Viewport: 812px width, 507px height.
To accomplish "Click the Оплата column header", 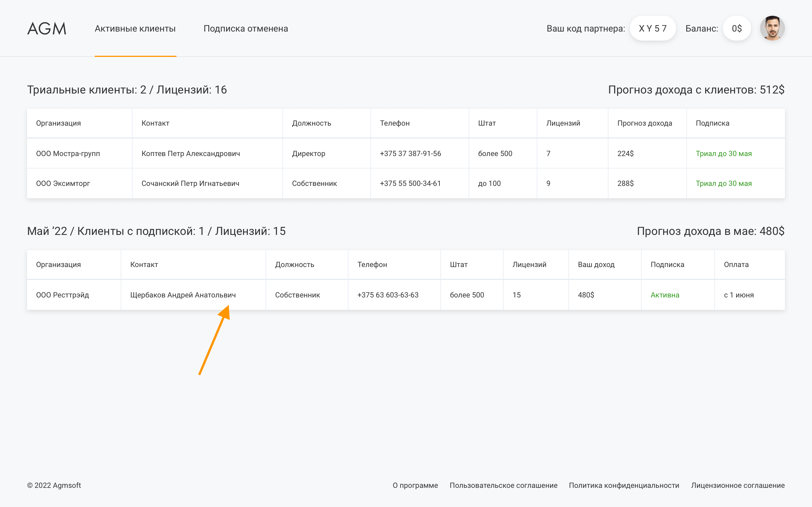I will tap(736, 264).
